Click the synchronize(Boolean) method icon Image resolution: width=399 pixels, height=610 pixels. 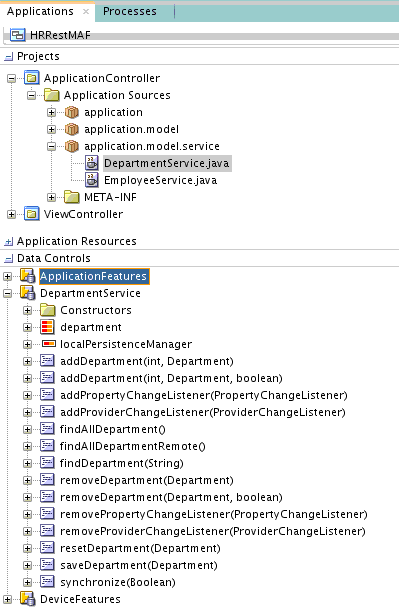[x=47, y=582]
